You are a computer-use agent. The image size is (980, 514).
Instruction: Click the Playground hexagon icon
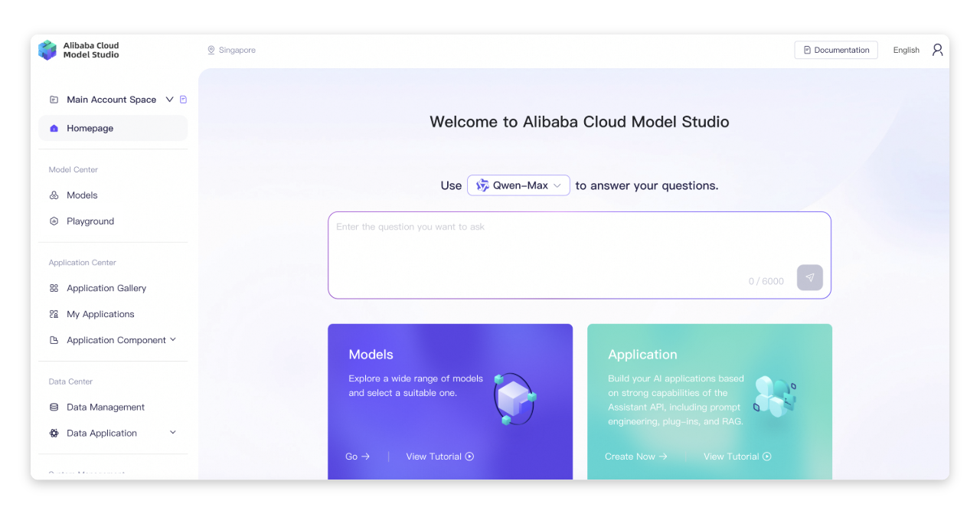click(x=54, y=221)
